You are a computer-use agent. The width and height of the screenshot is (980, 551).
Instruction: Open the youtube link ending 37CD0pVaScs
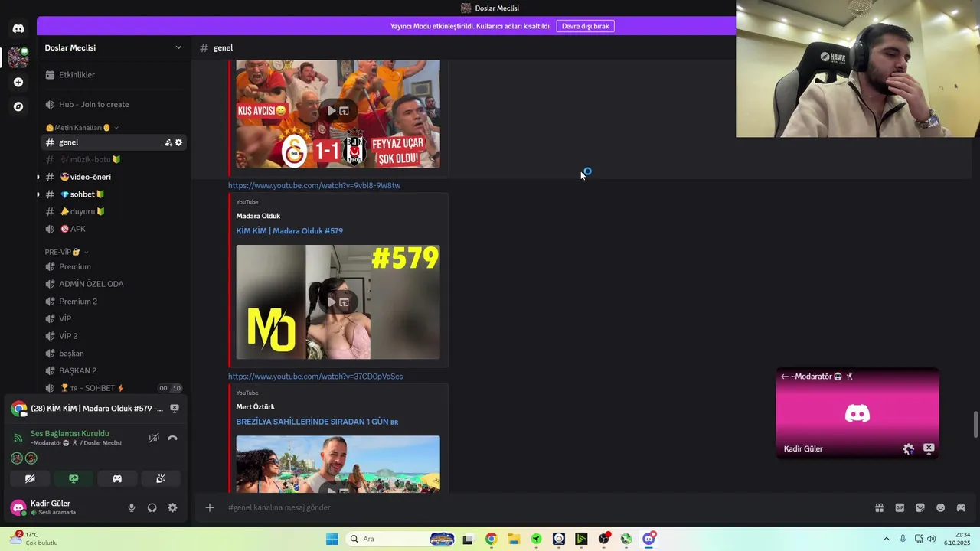[x=315, y=377]
